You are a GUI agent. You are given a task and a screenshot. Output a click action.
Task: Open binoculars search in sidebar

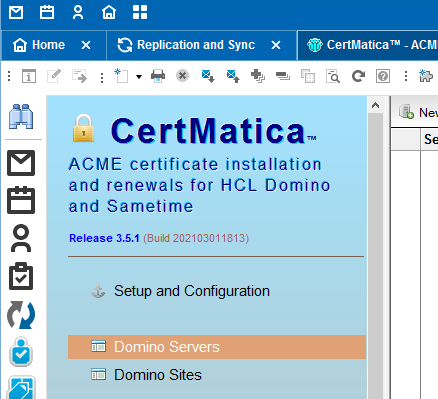click(x=21, y=116)
